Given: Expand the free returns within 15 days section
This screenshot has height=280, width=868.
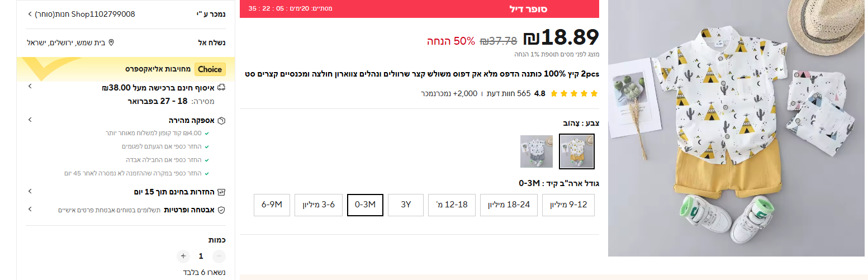Looking at the screenshot, I should point(30,192).
